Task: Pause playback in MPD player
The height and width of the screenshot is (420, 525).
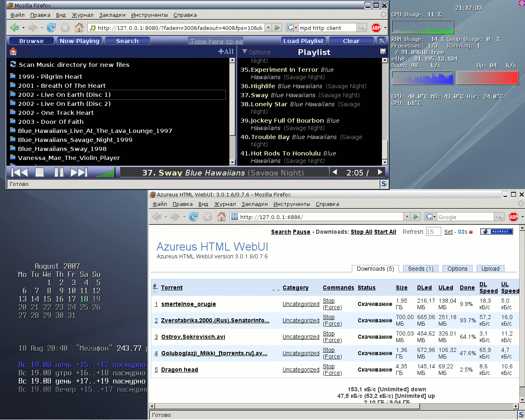Action: click(59, 172)
